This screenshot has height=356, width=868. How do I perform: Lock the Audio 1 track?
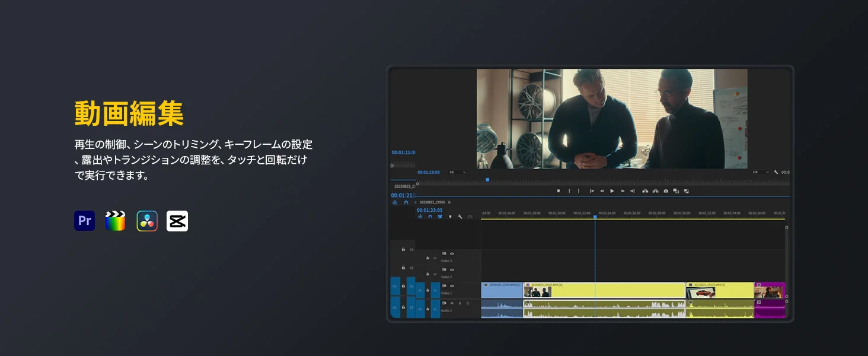[x=427, y=309]
